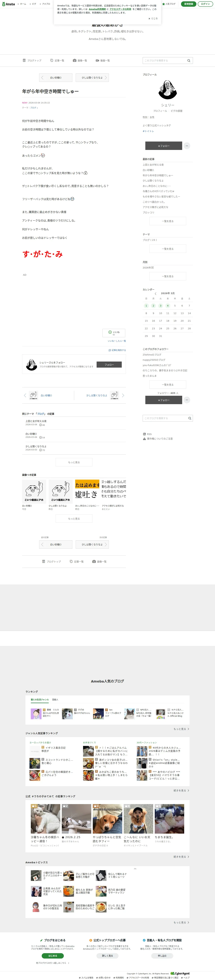This screenshot has height=980, width=215.
Task: Click the green はじめる button
Action: pos(53,955)
